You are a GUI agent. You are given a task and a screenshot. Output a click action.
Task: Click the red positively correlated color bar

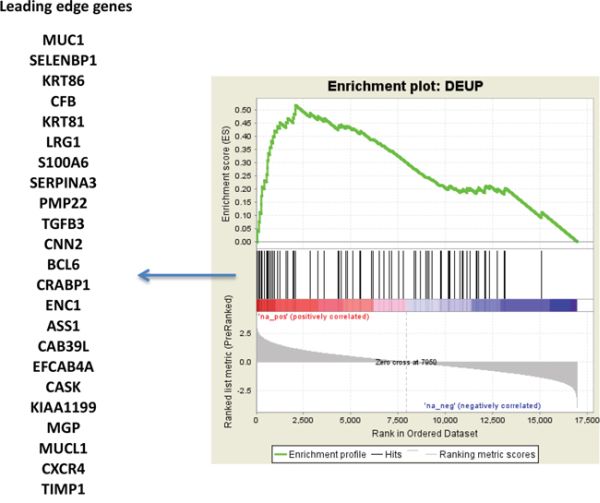pos(300,304)
